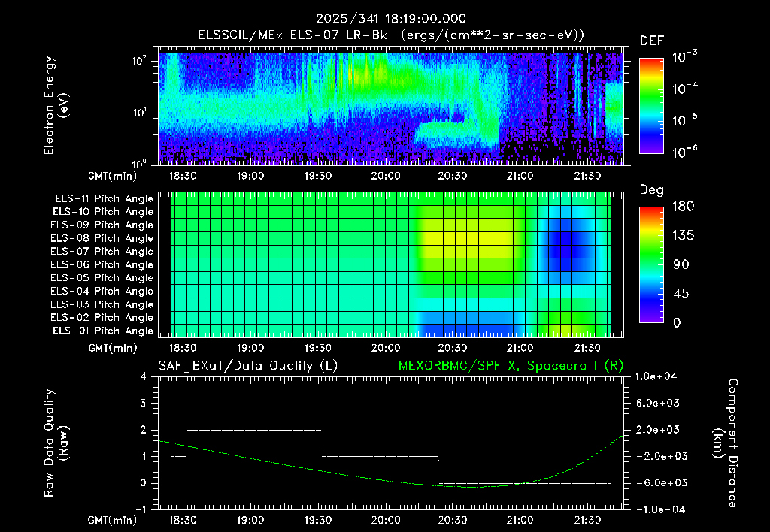The height and width of the screenshot is (532, 770).
Task: Click the 10^-6 value on the DEF scale
Action: click(x=684, y=152)
